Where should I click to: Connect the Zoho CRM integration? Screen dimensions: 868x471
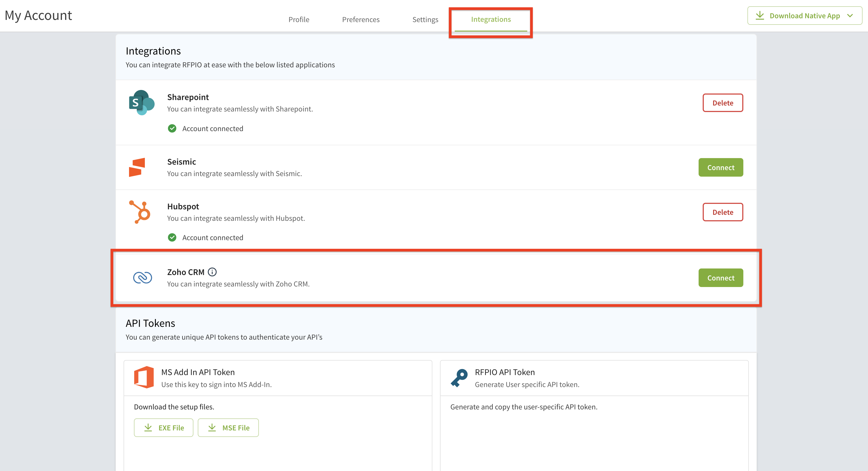721,278
